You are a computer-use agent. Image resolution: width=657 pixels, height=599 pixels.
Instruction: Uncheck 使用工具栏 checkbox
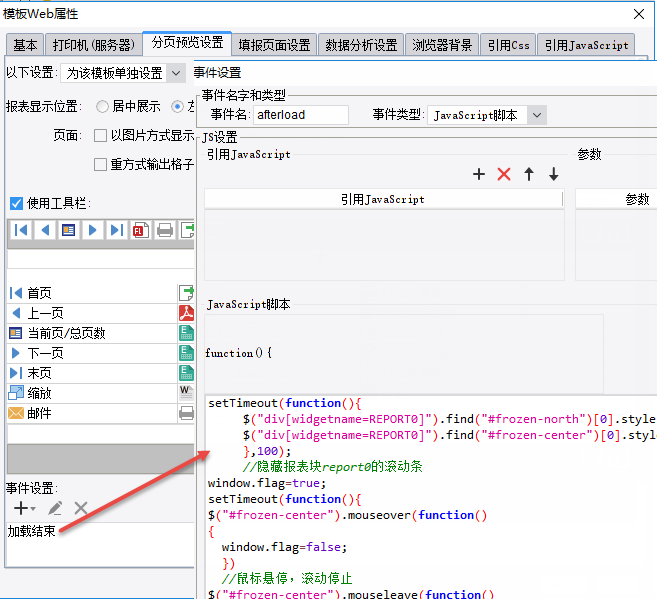[16, 204]
